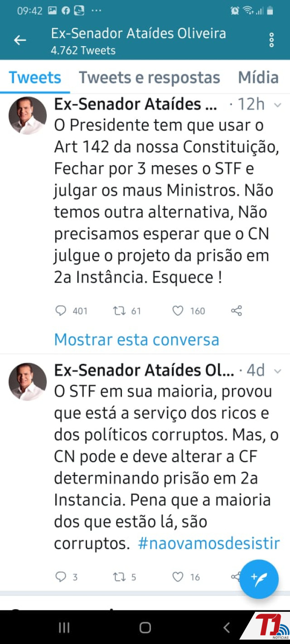
Task: Retweet the tweet with 61 retweets
Action: pyautogui.click(x=120, y=311)
